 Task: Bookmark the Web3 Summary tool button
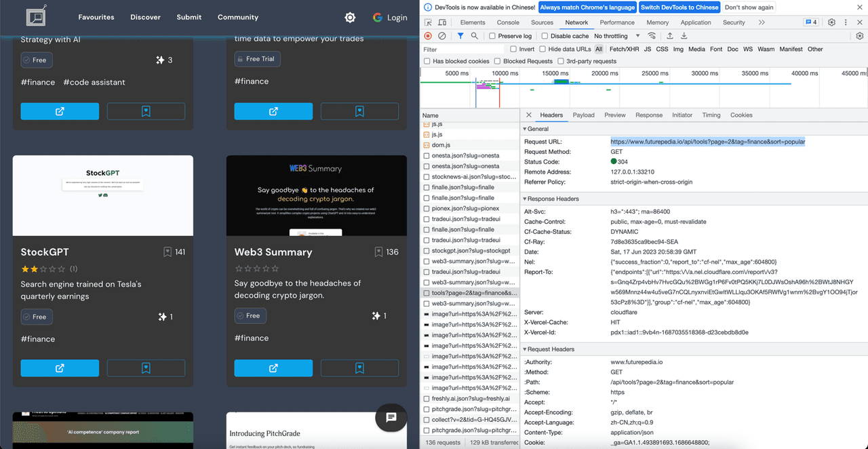pos(359,368)
